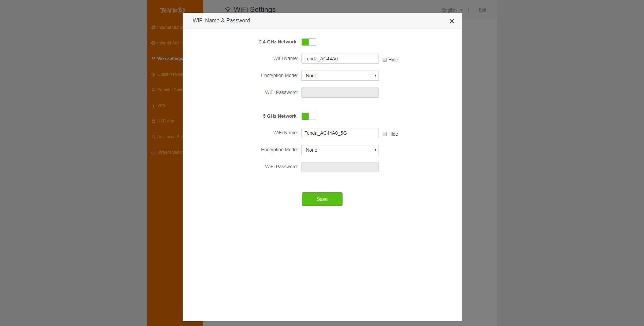Open Advanced Settings in the sidebar
Image resolution: width=644 pixels, height=326 pixels.
tap(167, 137)
